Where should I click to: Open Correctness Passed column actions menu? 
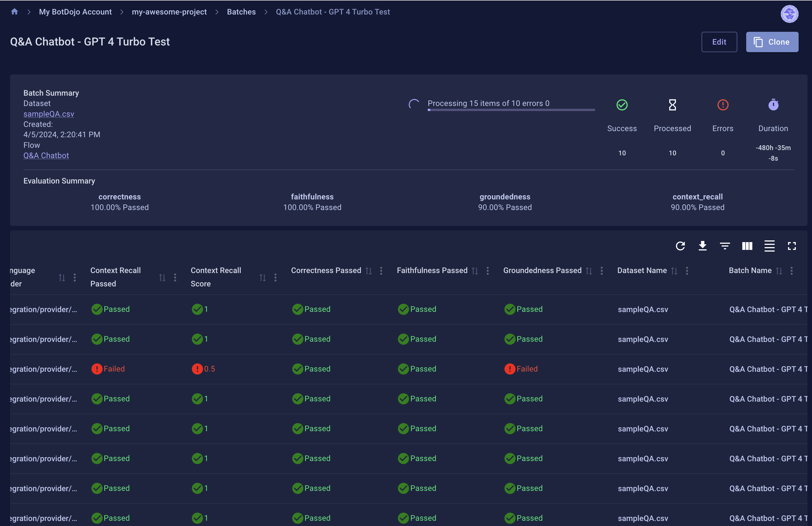point(381,271)
